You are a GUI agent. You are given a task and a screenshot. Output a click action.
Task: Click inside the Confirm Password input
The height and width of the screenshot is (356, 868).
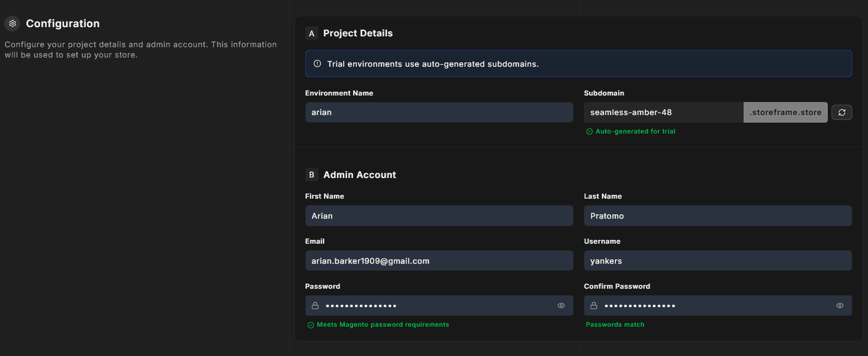click(x=718, y=306)
